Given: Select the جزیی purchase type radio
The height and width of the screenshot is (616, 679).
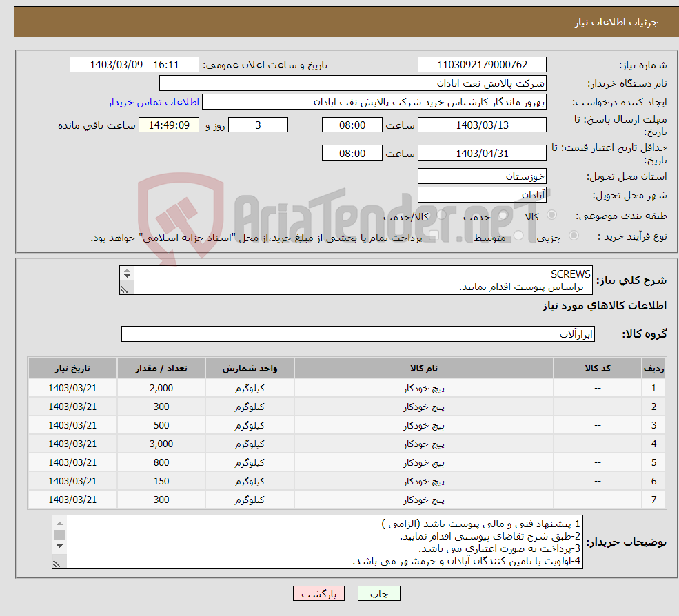Looking at the screenshot, I should point(574,235).
